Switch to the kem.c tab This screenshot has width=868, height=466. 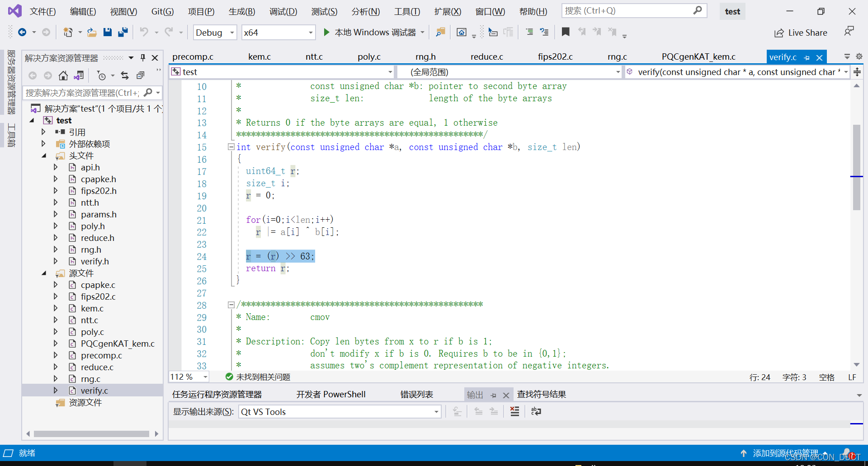[x=259, y=56]
